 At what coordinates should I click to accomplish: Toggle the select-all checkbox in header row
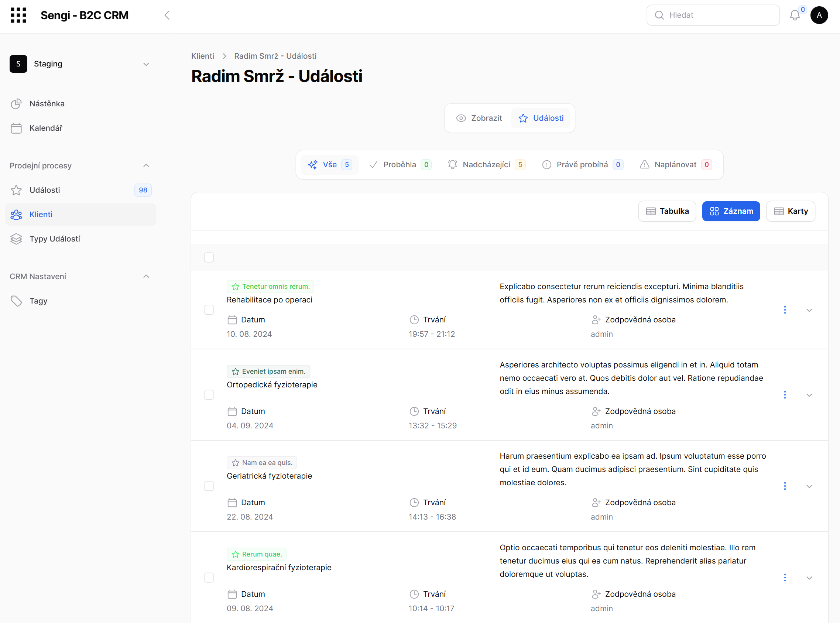[x=209, y=257]
